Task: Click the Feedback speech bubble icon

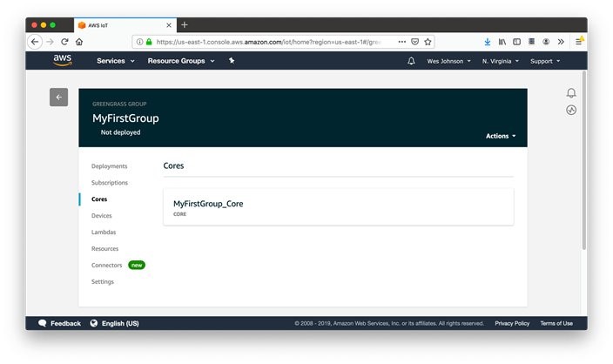Action: (x=42, y=323)
